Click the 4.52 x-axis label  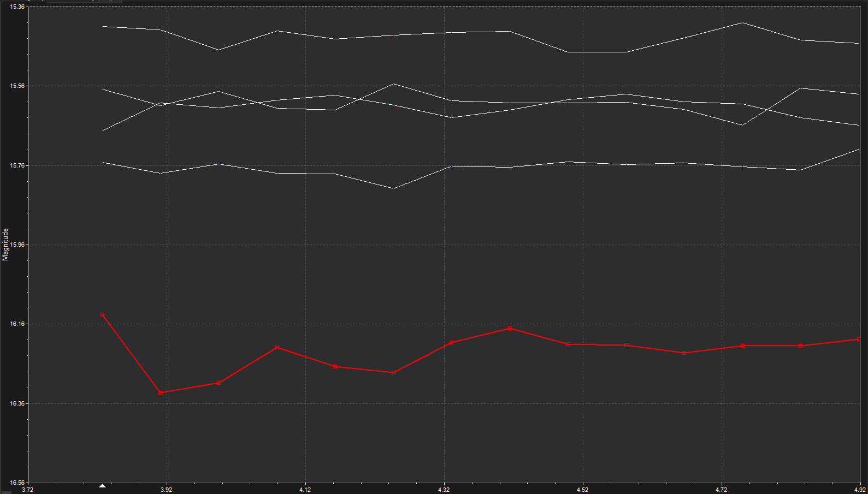pos(582,490)
